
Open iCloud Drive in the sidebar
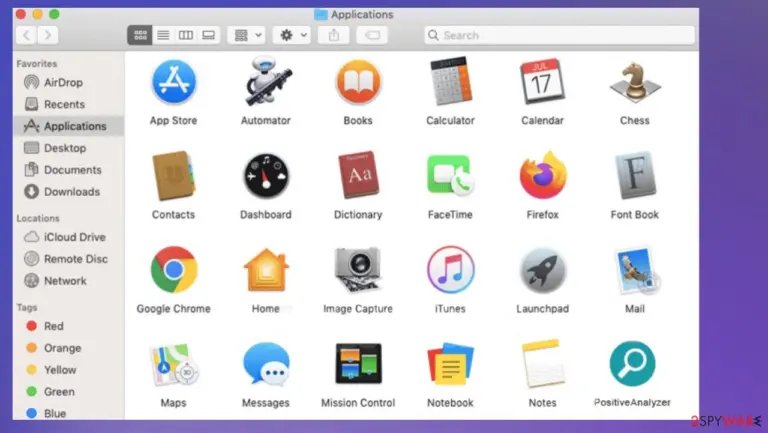[x=69, y=237]
